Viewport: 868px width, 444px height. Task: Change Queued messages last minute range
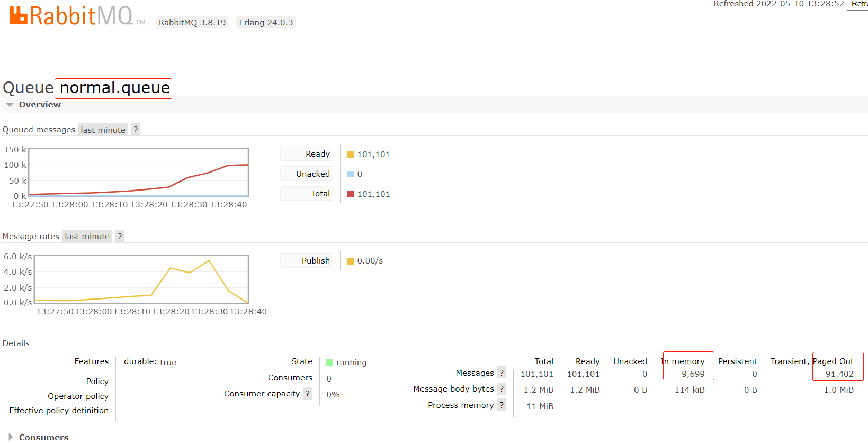(103, 130)
